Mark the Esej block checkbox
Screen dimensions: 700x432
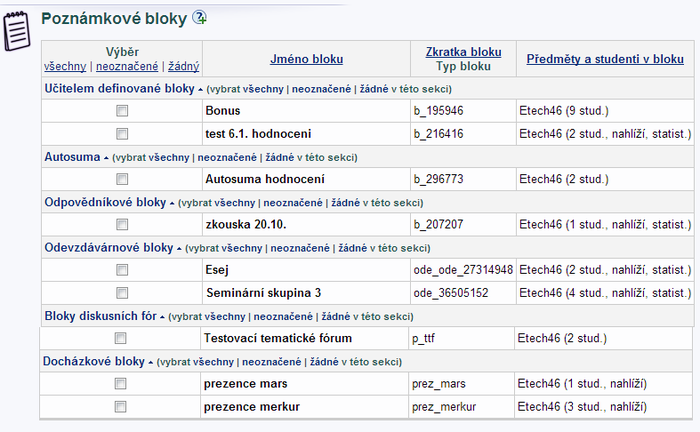(122, 270)
